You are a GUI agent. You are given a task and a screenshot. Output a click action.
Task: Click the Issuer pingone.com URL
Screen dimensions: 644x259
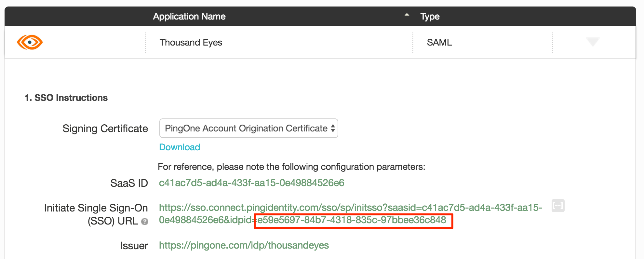(244, 245)
